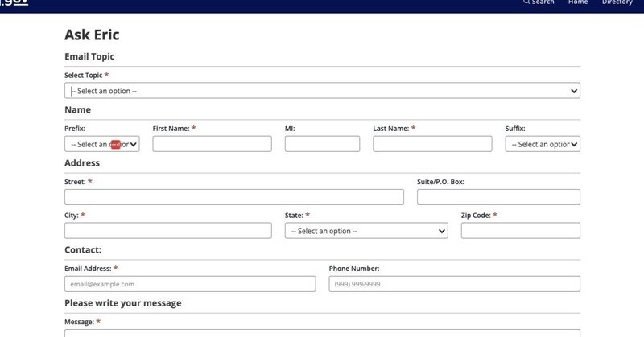644x337 pixels.
Task: Click the Suite/P.O. Box input field
Action: coord(498,197)
